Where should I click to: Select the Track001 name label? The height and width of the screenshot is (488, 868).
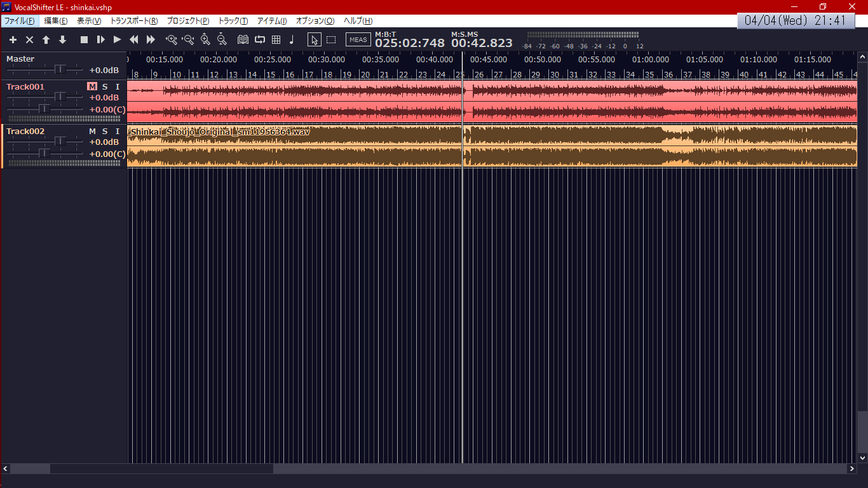click(25, 86)
